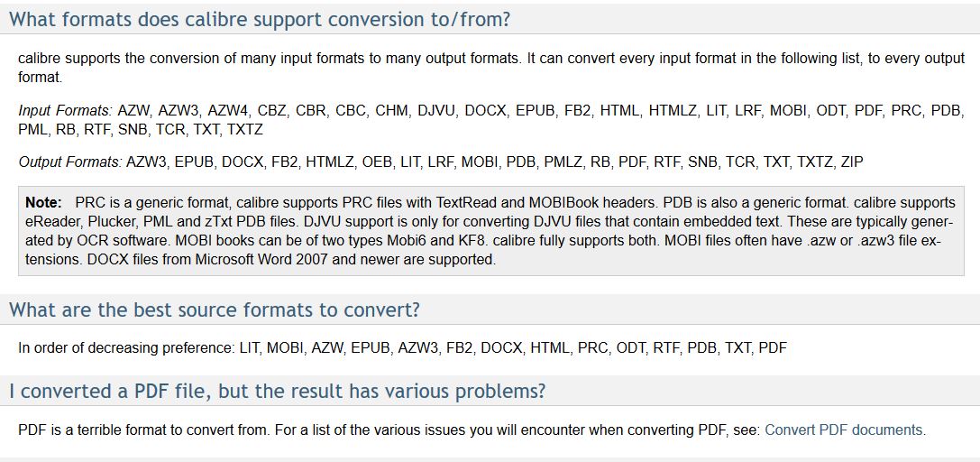The image size is (980, 462).
Task: Click HTMLZ in the output formats list
Action: (x=329, y=162)
